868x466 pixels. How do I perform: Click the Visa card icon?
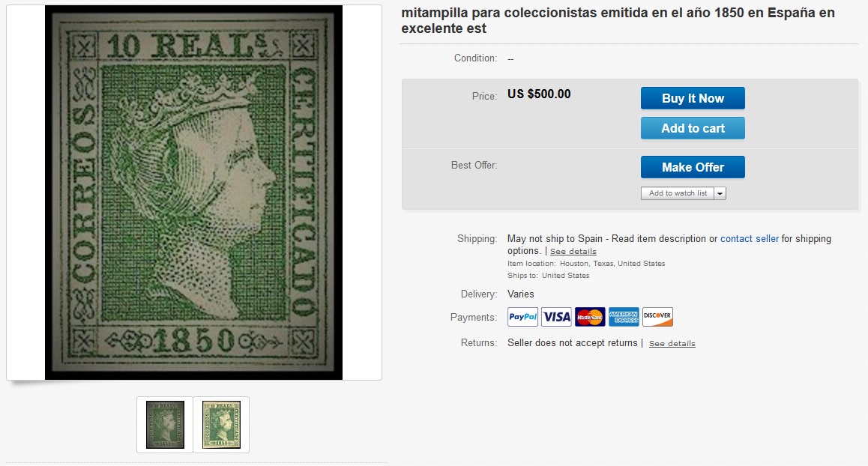(x=556, y=317)
